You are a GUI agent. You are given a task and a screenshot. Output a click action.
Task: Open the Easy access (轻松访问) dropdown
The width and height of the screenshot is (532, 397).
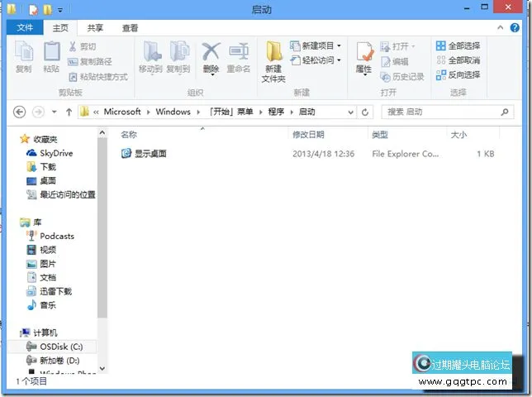(x=316, y=60)
